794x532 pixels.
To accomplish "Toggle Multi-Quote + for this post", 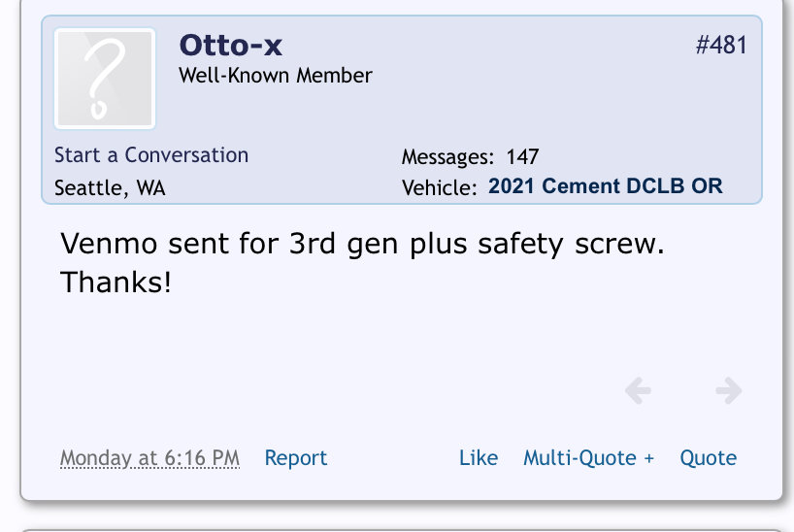I will click(589, 458).
